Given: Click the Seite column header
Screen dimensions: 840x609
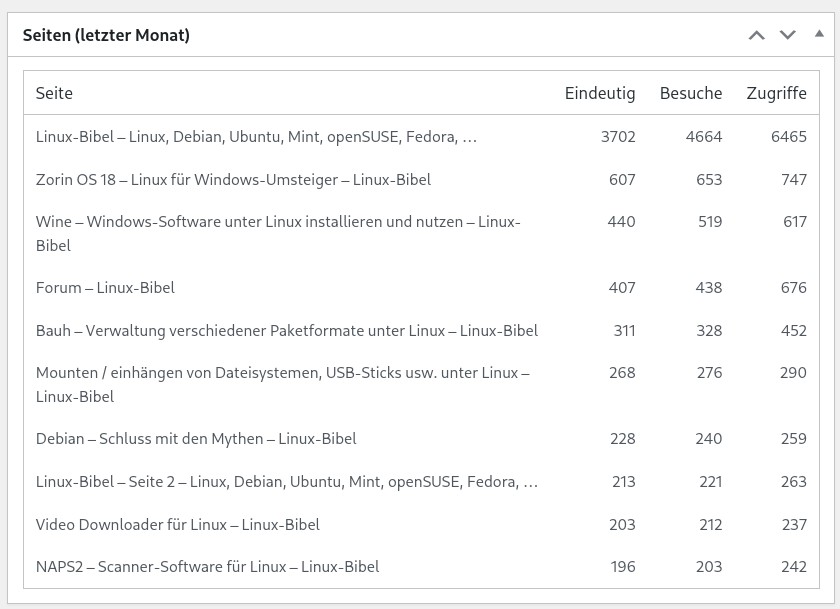Looking at the screenshot, I should [54, 93].
